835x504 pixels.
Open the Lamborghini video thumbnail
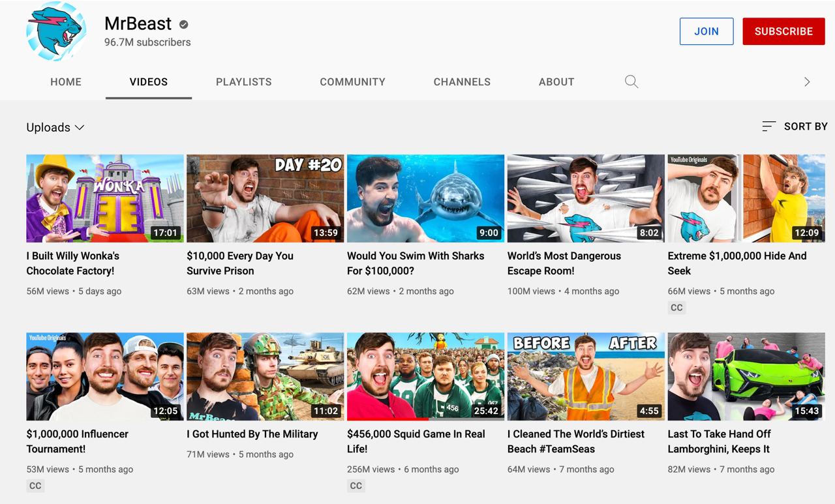tap(746, 376)
